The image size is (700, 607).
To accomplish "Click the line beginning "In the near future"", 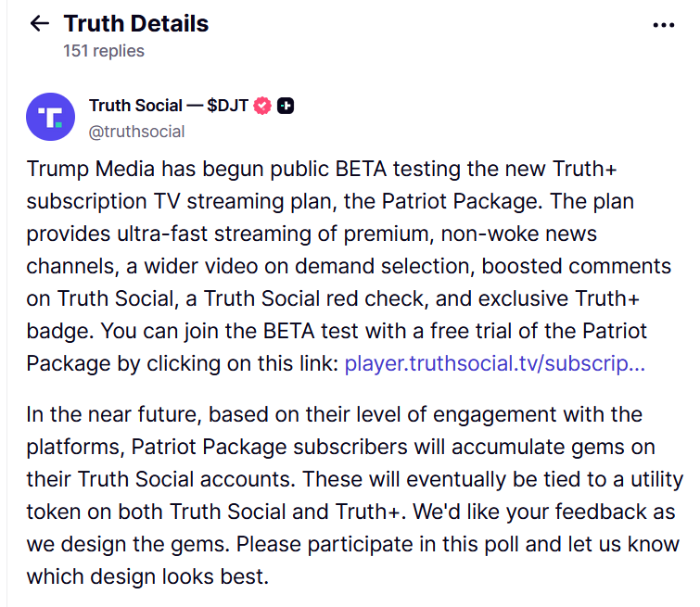I will click(x=335, y=414).
